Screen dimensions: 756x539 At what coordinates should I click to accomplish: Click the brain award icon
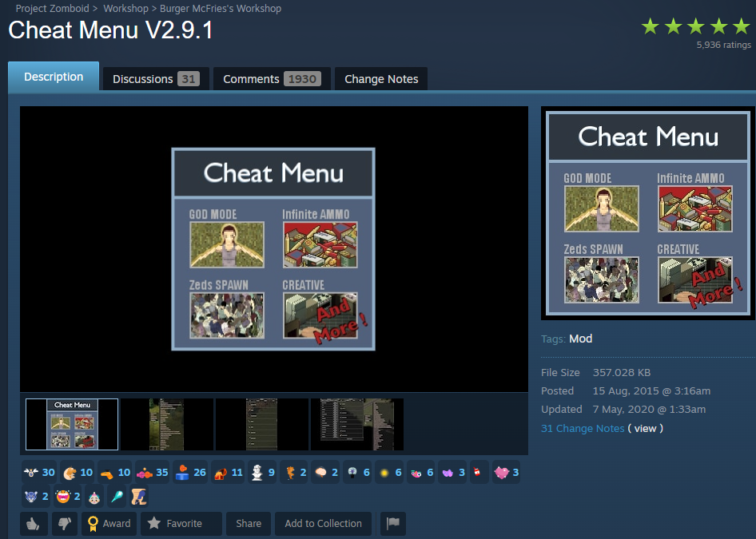coord(326,473)
